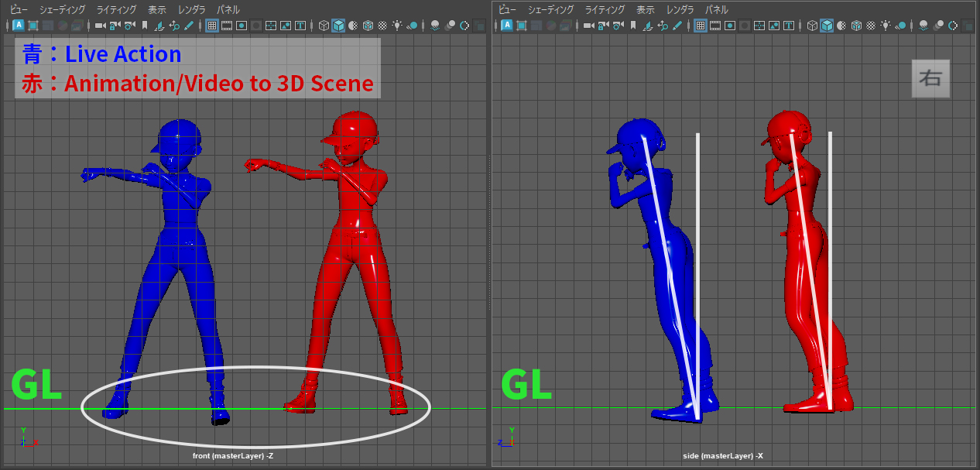Expand ライティング menu in side view panel
Image resolution: width=980 pixels, height=470 pixels.
coord(603,10)
